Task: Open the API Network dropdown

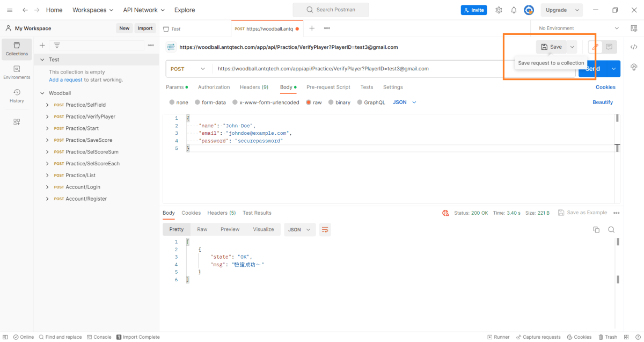Action: (144, 10)
